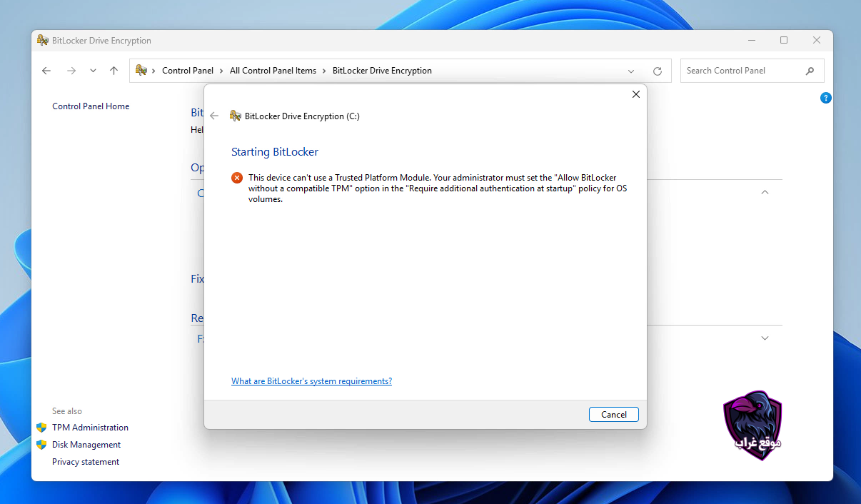Screen dimensions: 861x504
Task: Refresh the Control Panel view
Action: 658,71
